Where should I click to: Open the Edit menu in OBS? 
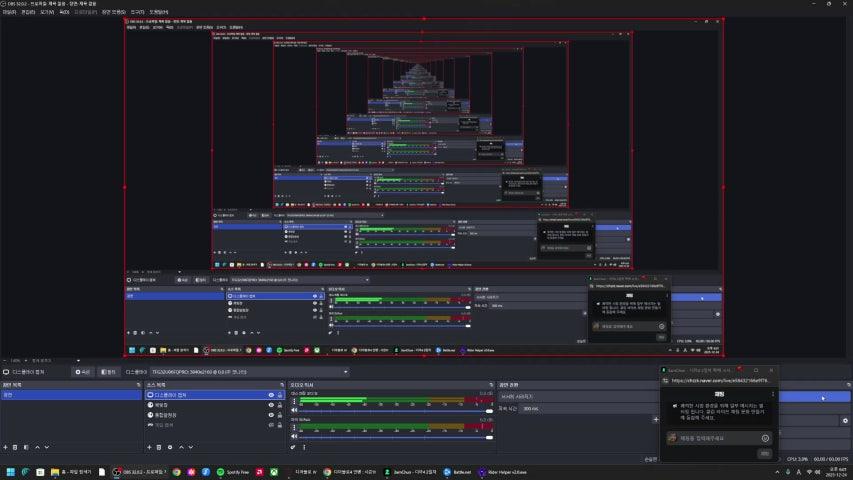click(28, 11)
